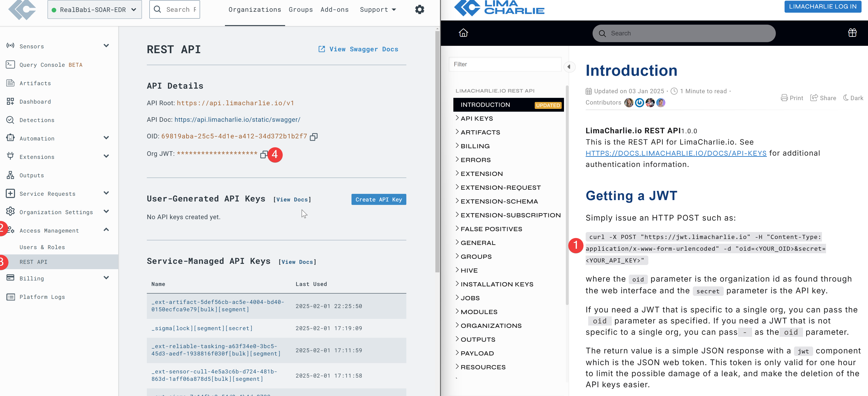Expand the Automation sidebar section

(x=106, y=138)
